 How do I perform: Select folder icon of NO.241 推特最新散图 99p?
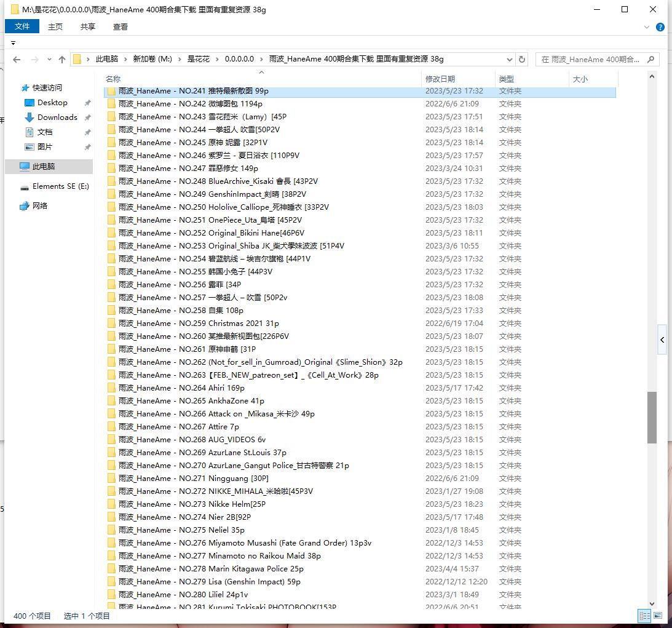click(x=111, y=91)
